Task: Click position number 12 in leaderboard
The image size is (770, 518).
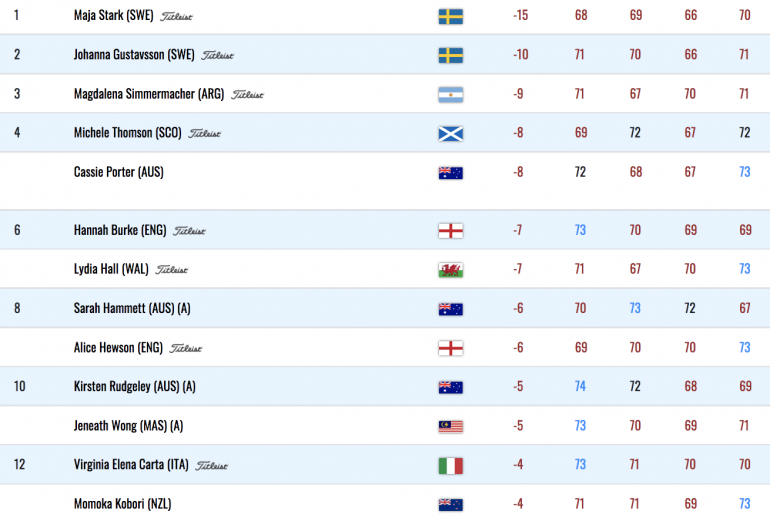Action: pyautogui.click(x=19, y=464)
